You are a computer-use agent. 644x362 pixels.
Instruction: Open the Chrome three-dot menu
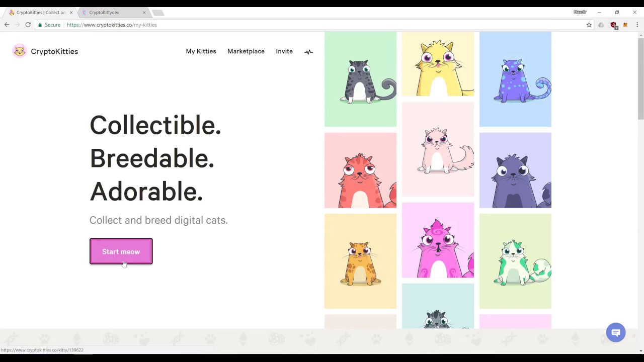(637, 25)
